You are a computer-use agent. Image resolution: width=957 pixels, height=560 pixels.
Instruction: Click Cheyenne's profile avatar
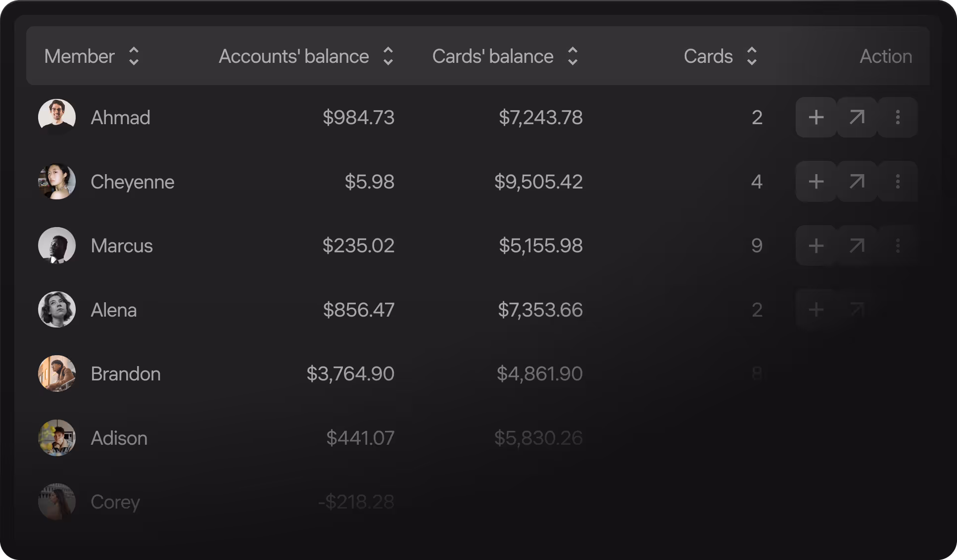tap(57, 182)
